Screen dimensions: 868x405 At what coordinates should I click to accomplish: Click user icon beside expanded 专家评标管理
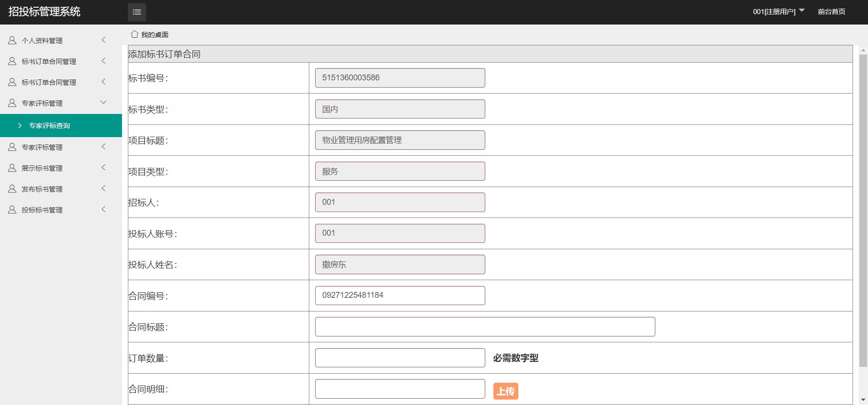click(12, 103)
